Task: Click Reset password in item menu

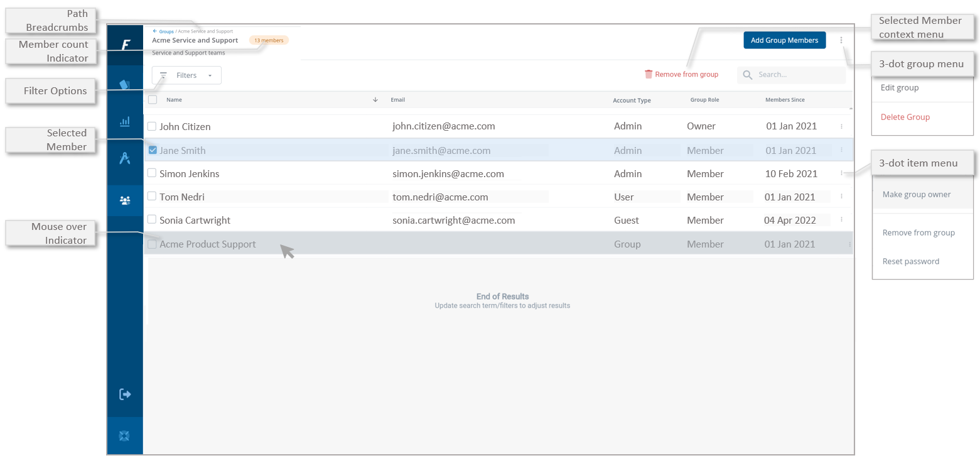Action: pos(910,261)
